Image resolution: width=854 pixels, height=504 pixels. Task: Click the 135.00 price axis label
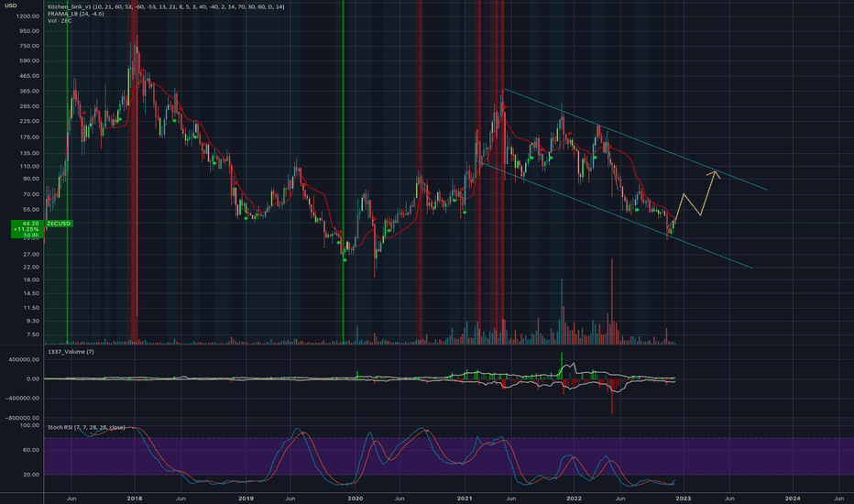tap(29, 153)
